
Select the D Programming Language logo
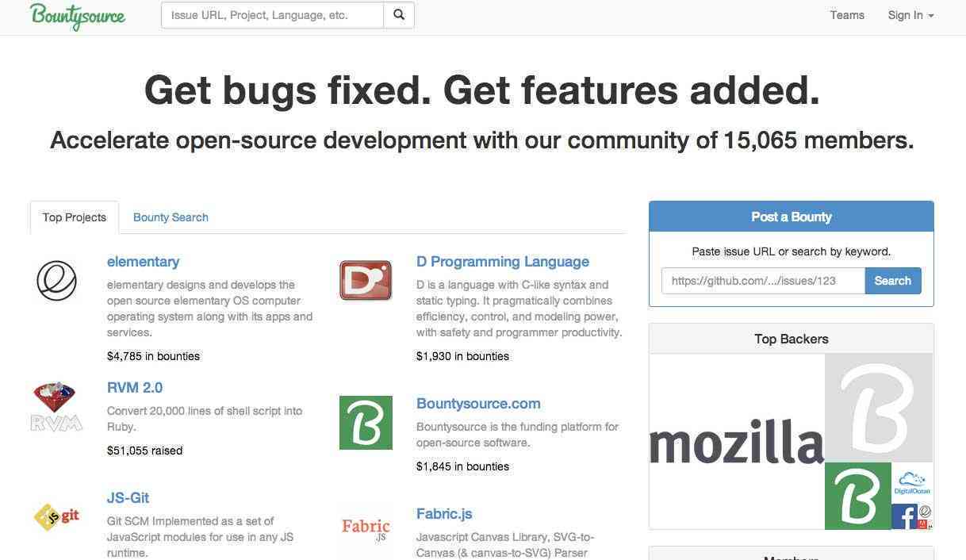click(x=366, y=281)
